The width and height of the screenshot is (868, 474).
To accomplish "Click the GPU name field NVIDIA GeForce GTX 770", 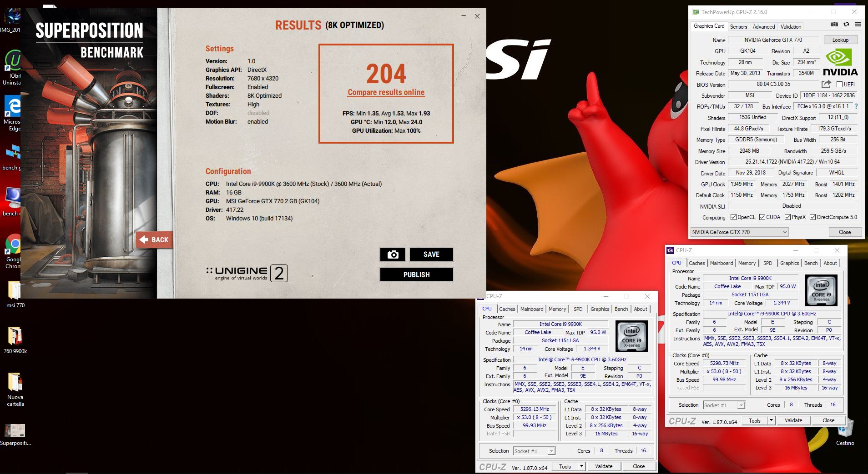I will [x=773, y=40].
